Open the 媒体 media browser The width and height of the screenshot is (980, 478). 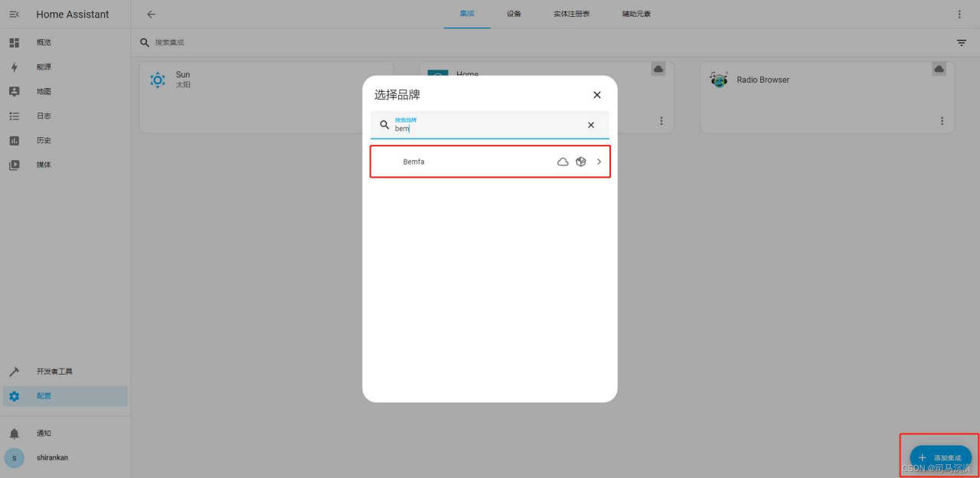(x=65, y=165)
